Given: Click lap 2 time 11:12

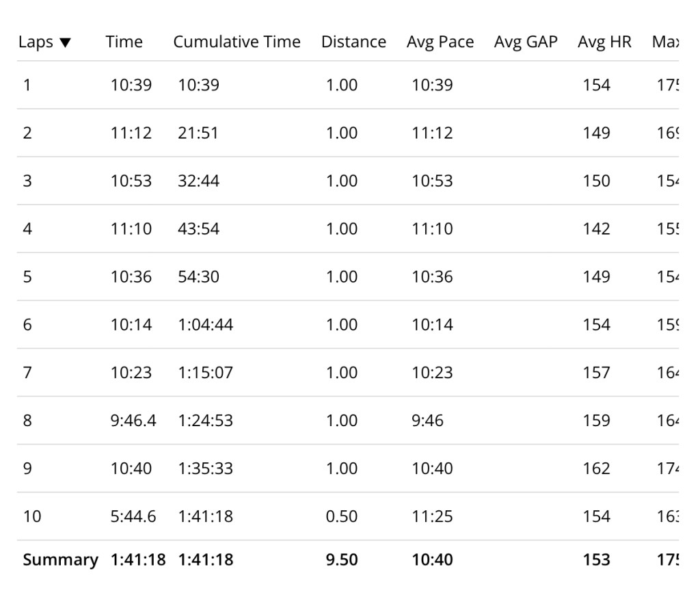Looking at the screenshot, I should pyautogui.click(x=131, y=133).
